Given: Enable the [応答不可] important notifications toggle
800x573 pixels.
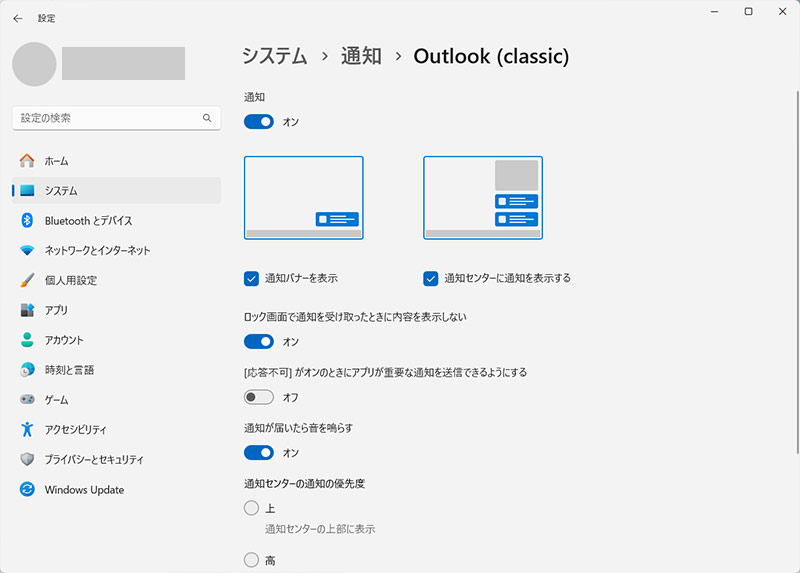Looking at the screenshot, I should 259,397.
